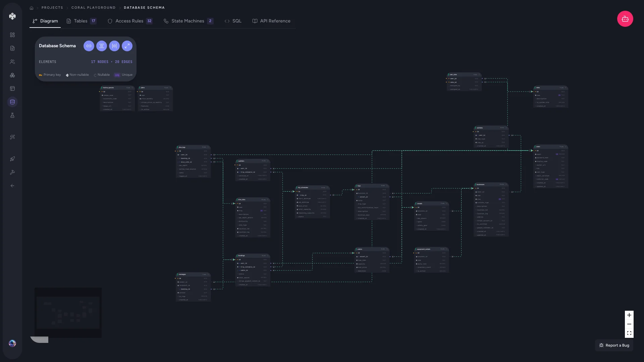
Task: Zoom in with the plus button
Action: tap(629, 315)
